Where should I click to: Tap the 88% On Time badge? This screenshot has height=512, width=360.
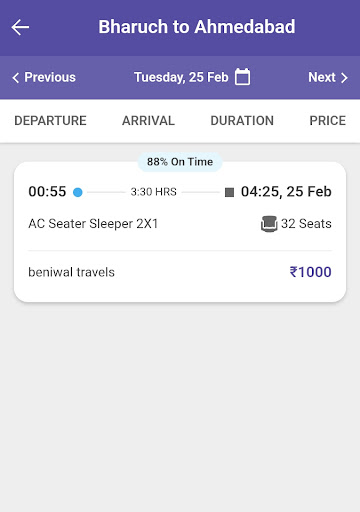[x=180, y=162]
